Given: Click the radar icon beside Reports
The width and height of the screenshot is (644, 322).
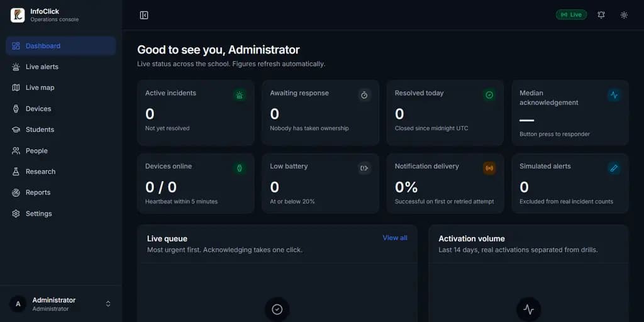Looking at the screenshot, I should (x=16, y=192).
